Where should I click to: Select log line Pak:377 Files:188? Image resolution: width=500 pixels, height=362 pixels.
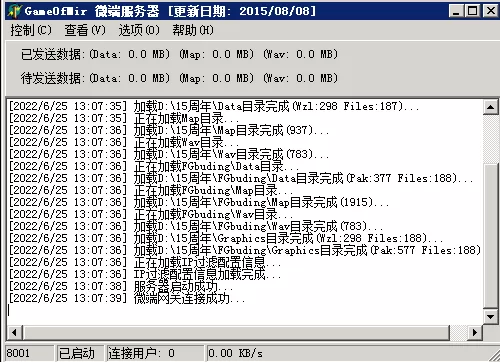(241, 178)
